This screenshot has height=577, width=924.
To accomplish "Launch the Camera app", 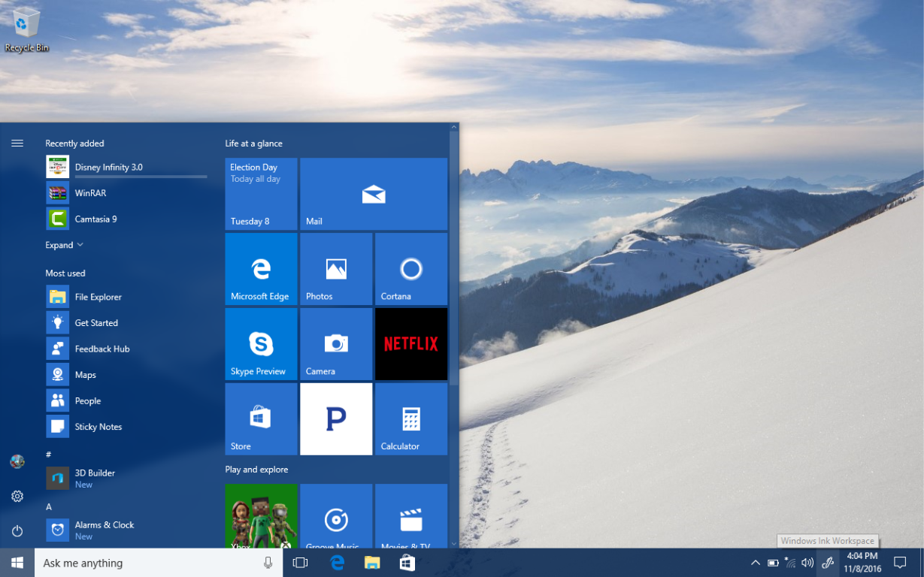I will [335, 343].
